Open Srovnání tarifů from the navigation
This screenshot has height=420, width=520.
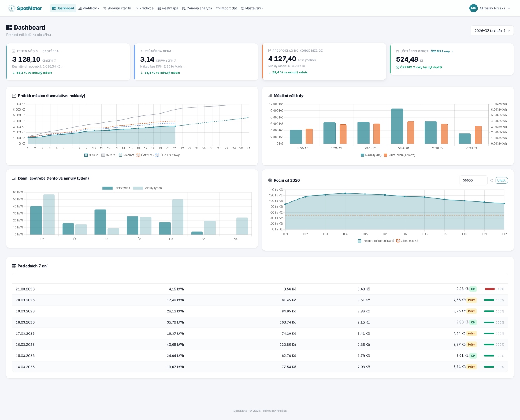tap(117, 8)
